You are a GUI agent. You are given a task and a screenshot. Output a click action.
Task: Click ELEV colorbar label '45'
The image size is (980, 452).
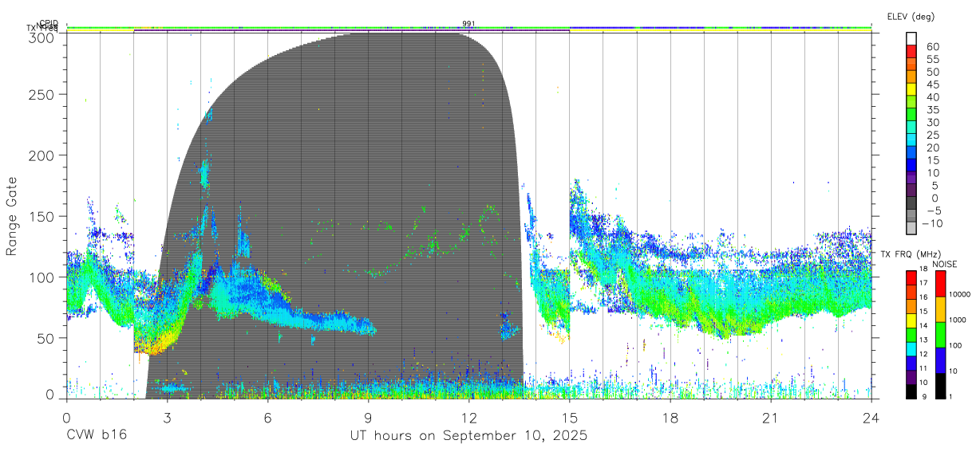933,85
